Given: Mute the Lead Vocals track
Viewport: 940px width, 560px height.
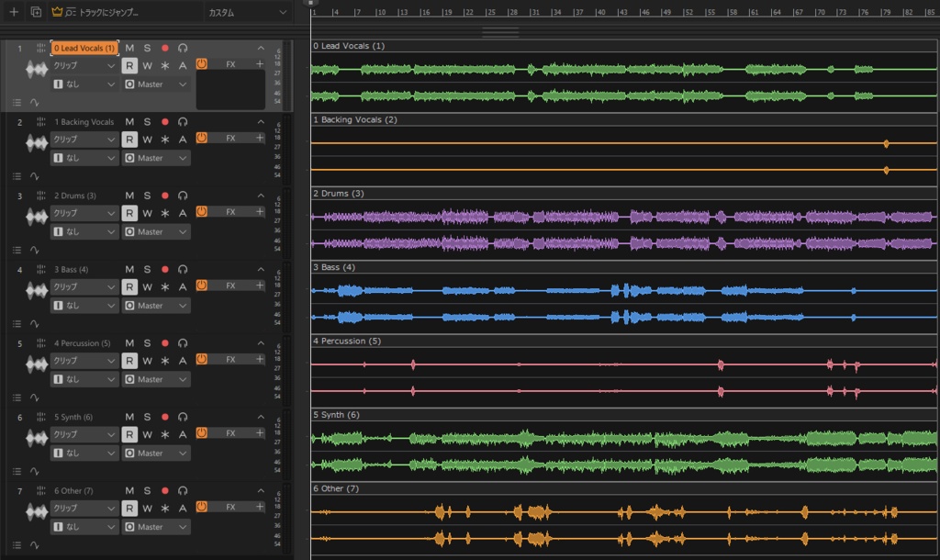Looking at the screenshot, I should click(129, 48).
